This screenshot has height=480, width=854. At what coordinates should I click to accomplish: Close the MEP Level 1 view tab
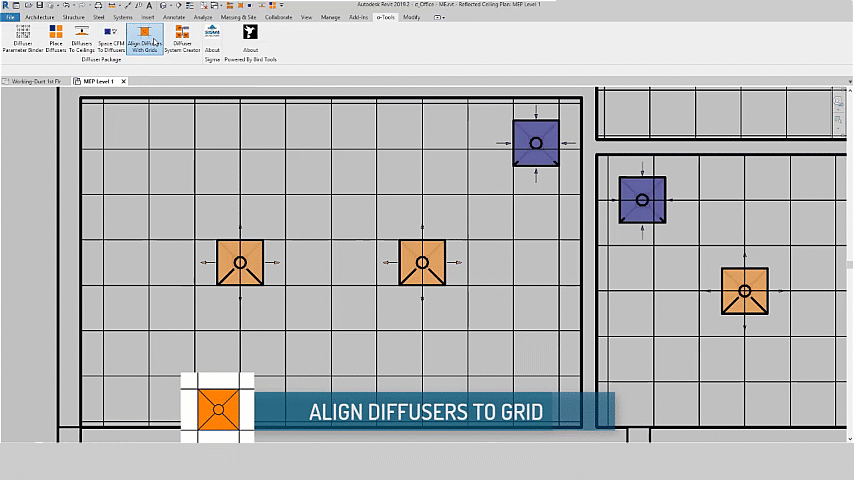124,81
